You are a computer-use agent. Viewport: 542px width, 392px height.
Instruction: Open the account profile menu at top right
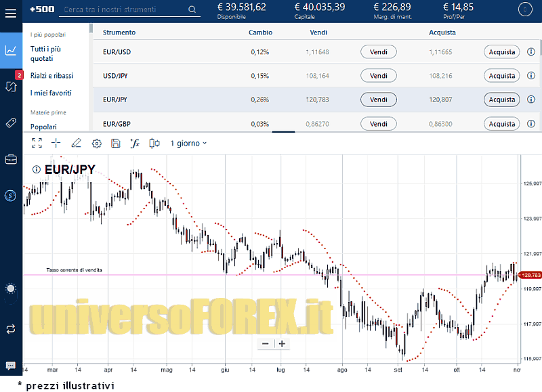(524, 9)
